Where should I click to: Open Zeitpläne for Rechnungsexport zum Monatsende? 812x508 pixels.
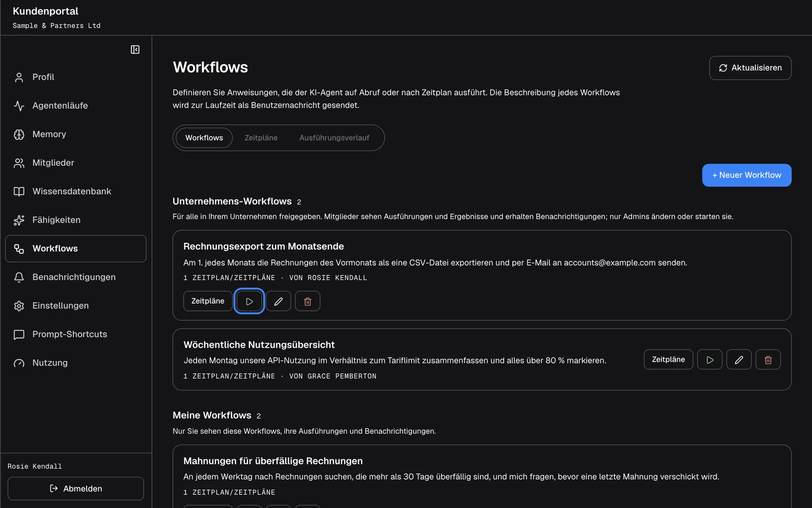pyautogui.click(x=208, y=301)
